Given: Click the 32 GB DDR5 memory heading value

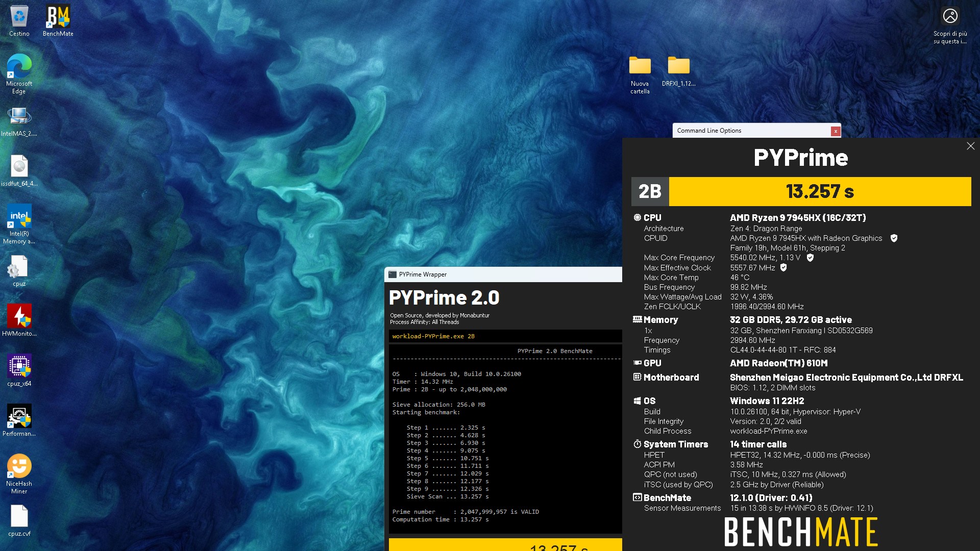Looking at the screenshot, I should [x=791, y=320].
